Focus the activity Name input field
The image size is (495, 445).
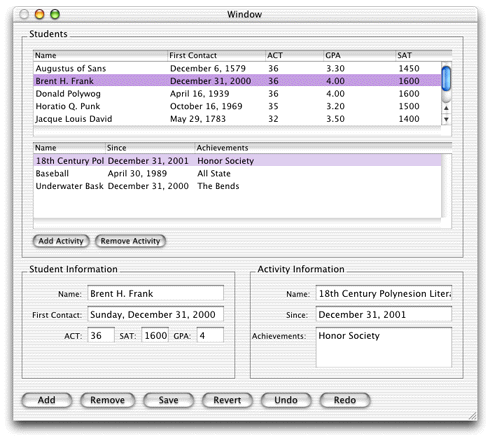click(x=384, y=293)
